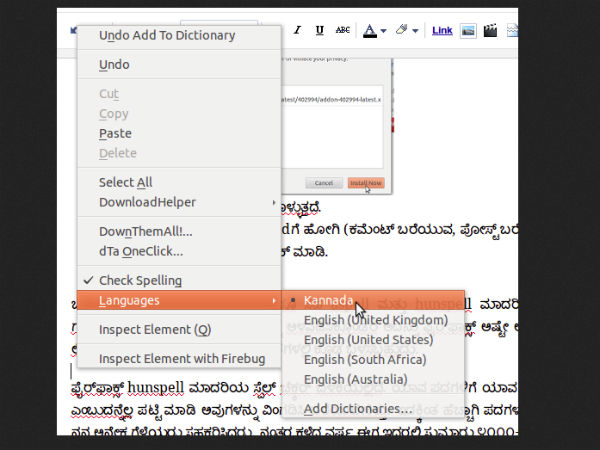Viewport: 600px width, 450px height.
Task: Click the text color A icon
Action: 370,31
